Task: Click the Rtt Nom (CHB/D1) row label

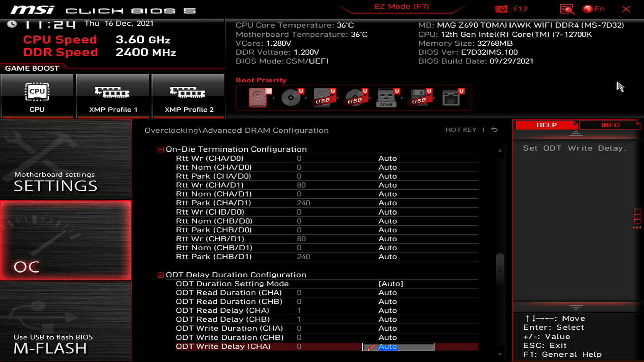Action: click(x=214, y=248)
